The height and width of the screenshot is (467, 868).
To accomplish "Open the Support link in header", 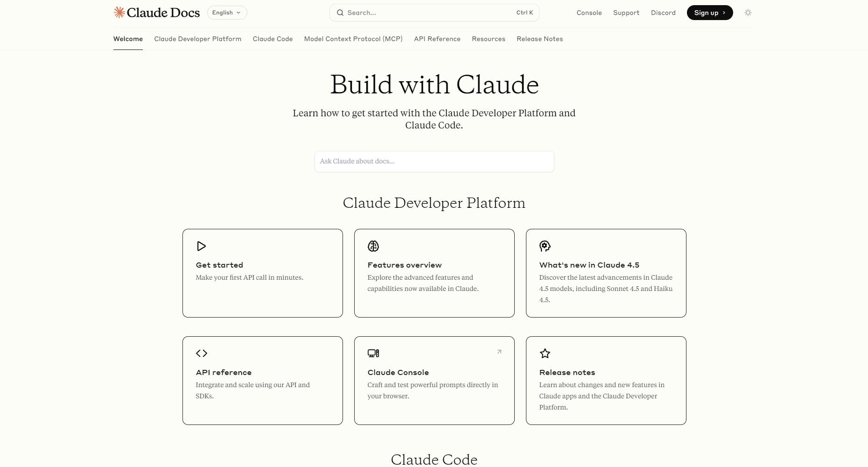I will coord(626,13).
